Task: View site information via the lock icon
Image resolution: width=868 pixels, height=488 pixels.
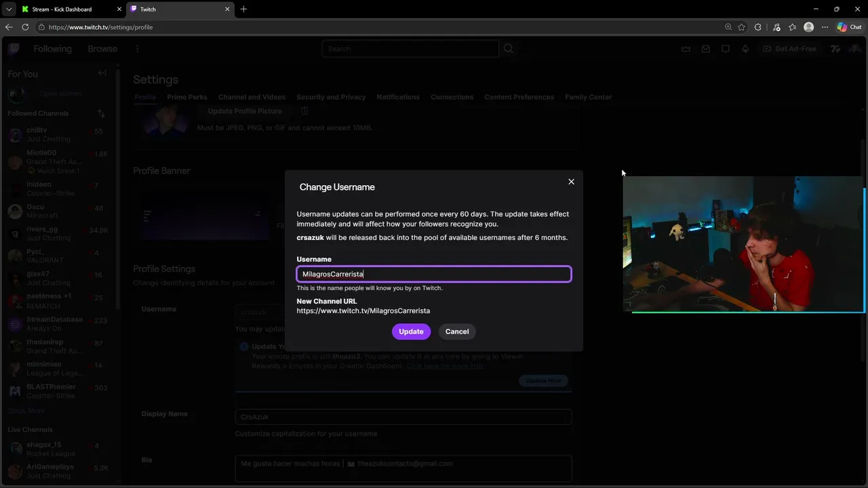Action: [41, 27]
